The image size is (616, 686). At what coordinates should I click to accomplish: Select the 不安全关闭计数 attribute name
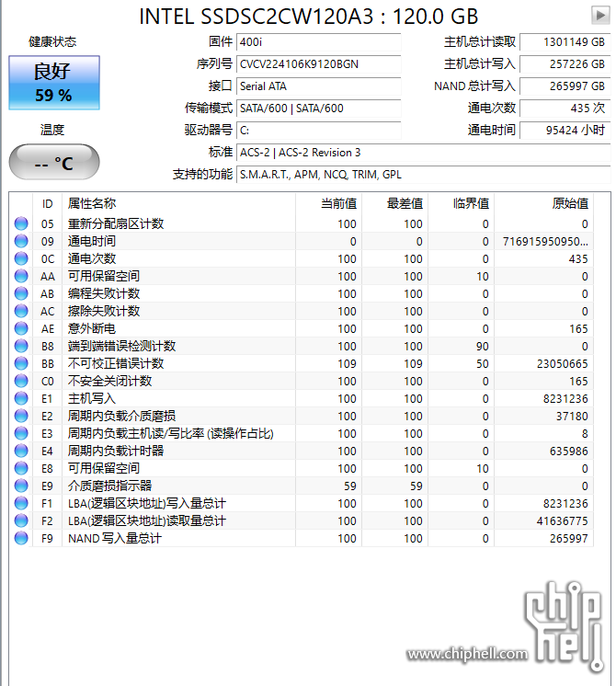(x=109, y=381)
